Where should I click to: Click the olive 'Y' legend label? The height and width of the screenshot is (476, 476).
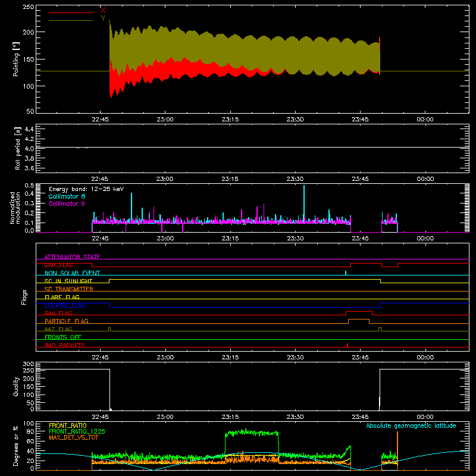pyautogui.click(x=103, y=18)
